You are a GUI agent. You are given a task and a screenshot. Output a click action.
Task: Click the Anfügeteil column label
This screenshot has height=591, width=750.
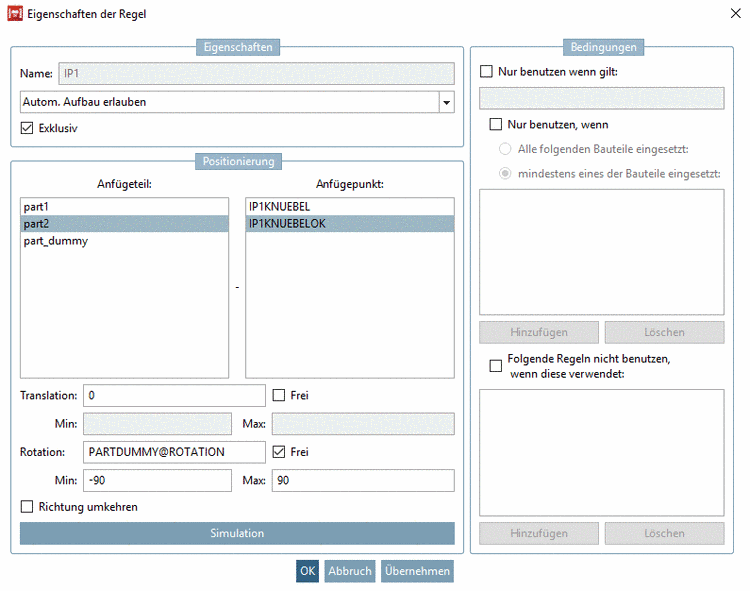124,184
